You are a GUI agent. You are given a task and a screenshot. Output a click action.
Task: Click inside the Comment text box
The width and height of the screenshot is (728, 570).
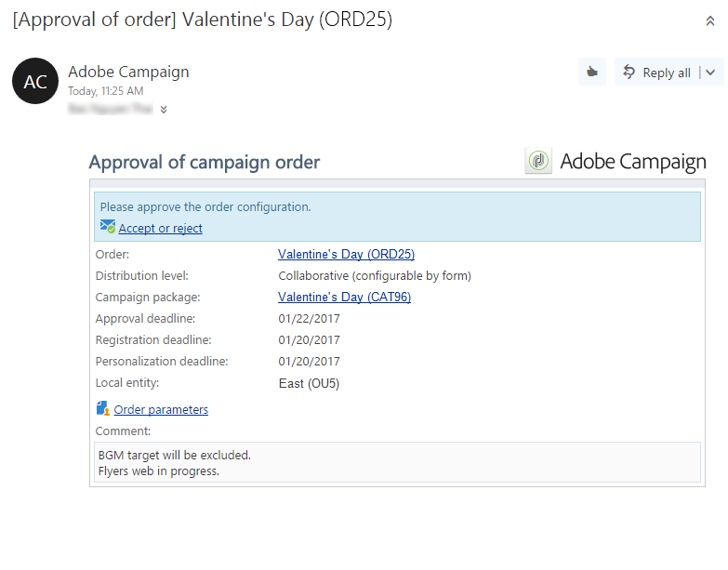click(x=397, y=462)
